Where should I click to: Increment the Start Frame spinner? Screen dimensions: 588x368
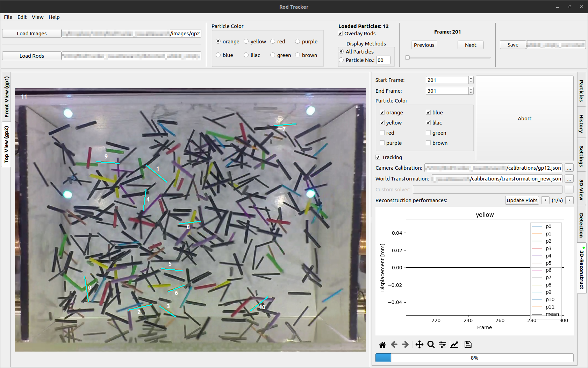pos(471,78)
